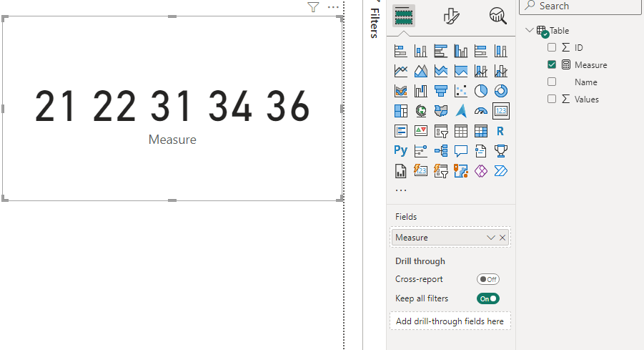Select the Matrix visual

(x=480, y=131)
